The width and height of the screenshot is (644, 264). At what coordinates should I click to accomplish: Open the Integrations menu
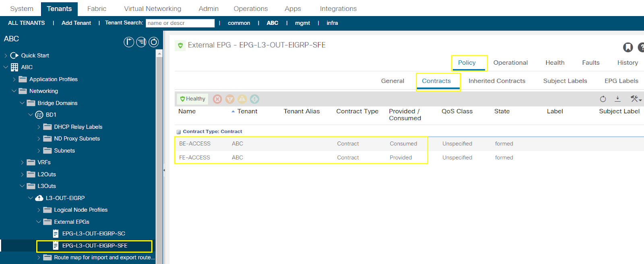tap(338, 8)
